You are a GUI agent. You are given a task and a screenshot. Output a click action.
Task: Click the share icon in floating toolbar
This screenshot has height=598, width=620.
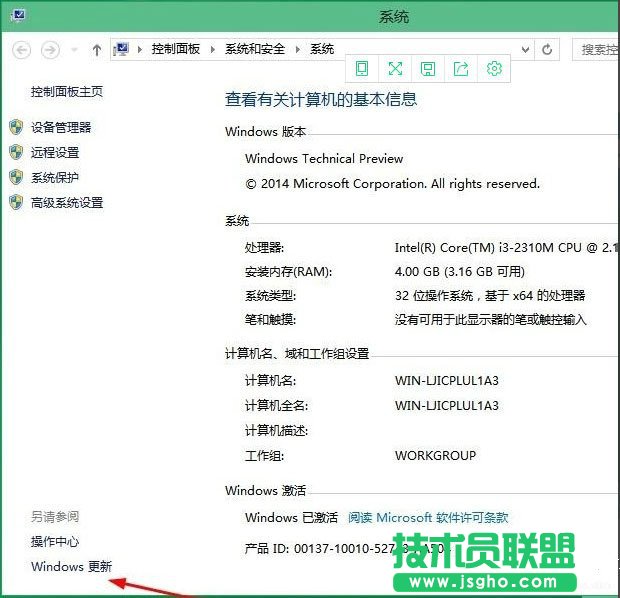point(461,68)
